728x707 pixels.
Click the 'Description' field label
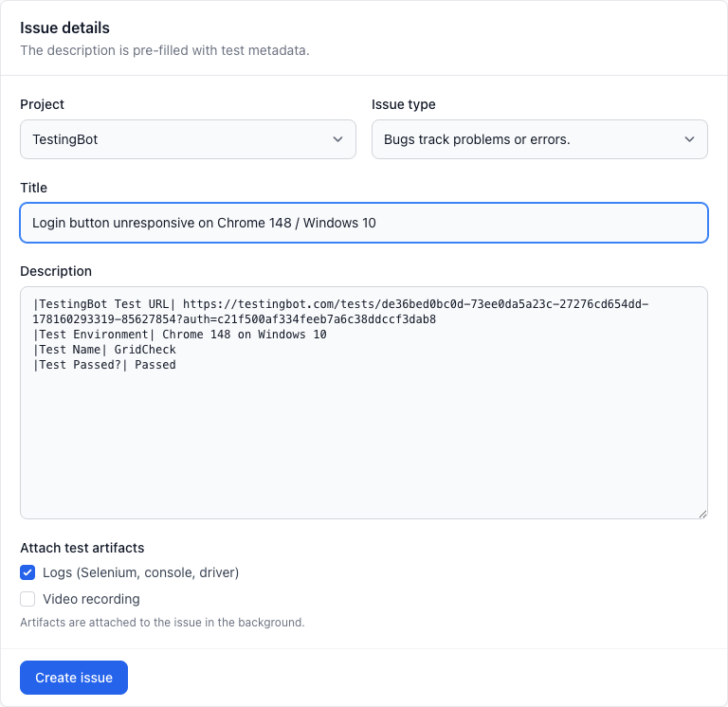click(56, 271)
